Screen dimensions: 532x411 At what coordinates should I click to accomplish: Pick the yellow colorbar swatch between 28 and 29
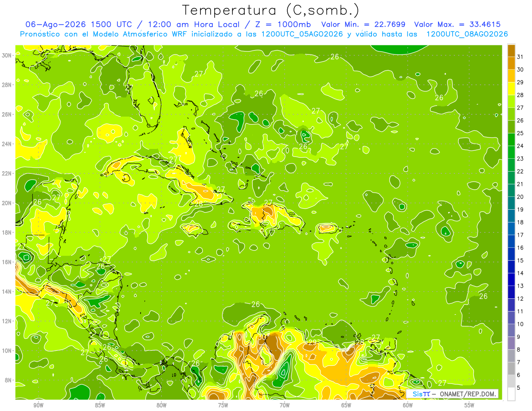pos(511,89)
